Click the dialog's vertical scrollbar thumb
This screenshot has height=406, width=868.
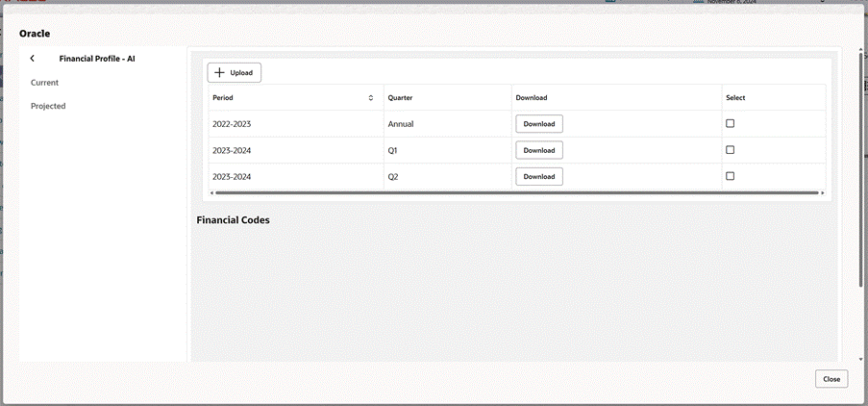pos(861,169)
